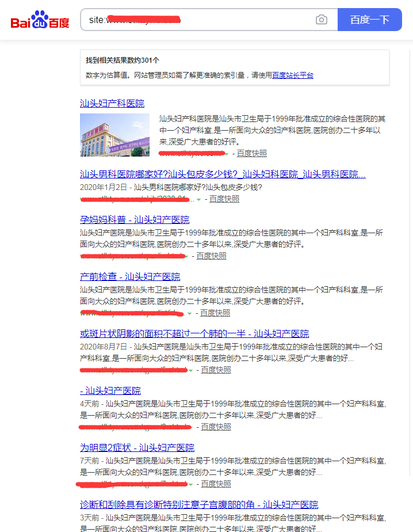The width and height of the screenshot is (413, 532).
Task: Open 百度快照 under 汕头妇产科医院 result
Action: tap(251, 153)
